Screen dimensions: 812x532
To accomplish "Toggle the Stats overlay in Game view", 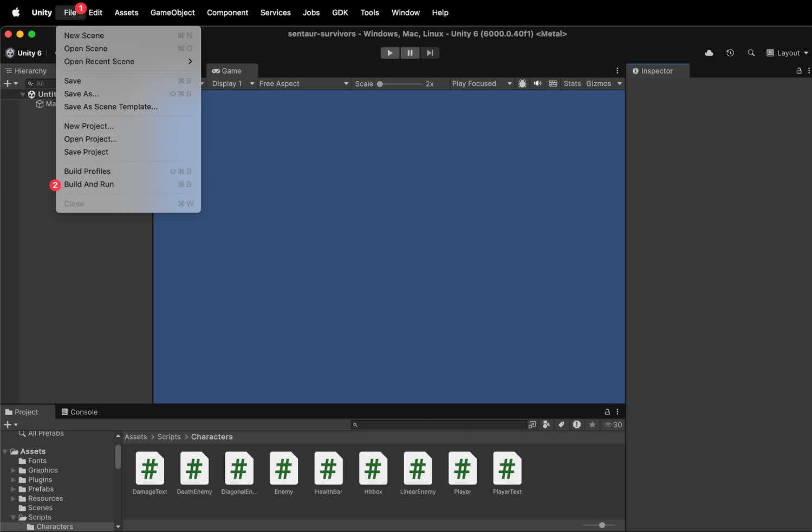I will coord(572,83).
